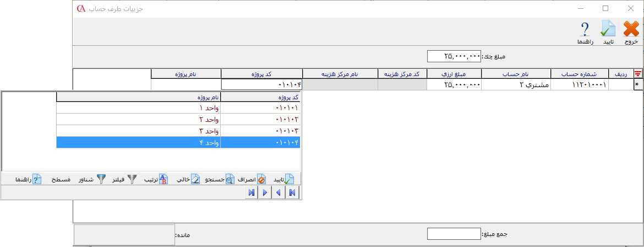Screen dimensions: 644x247
Task: Jump to the last record in the list
Action: [252, 192]
